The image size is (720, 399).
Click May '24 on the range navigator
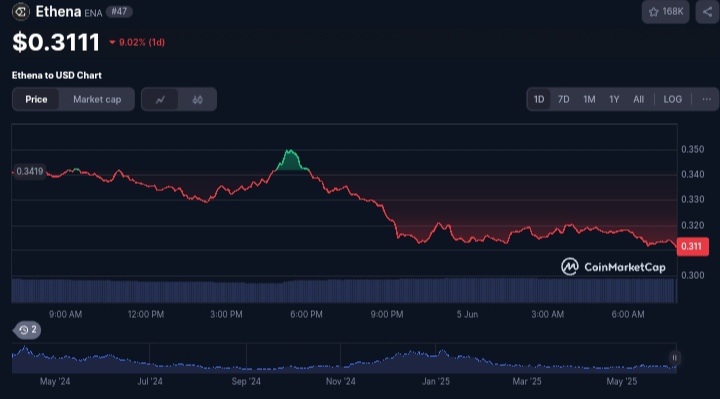pyautogui.click(x=55, y=382)
